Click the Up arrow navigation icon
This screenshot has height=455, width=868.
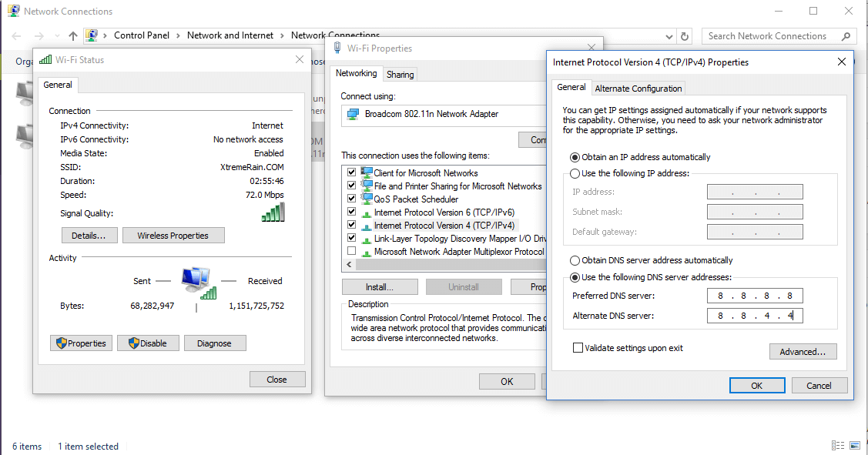click(x=73, y=35)
